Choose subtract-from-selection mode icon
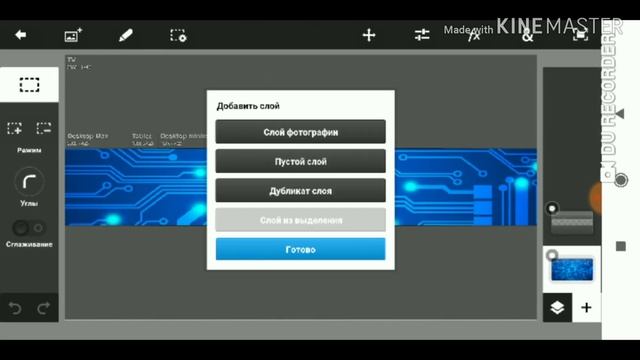 (x=43, y=128)
